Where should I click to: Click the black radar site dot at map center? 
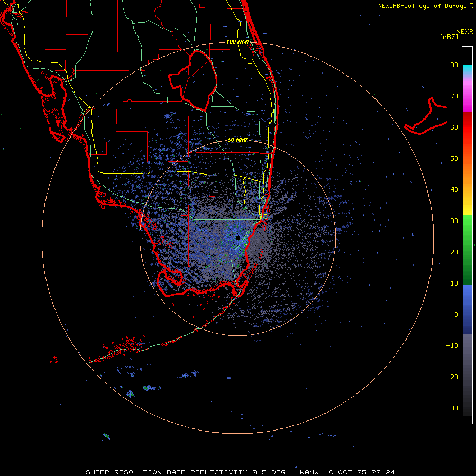coord(238,237)
